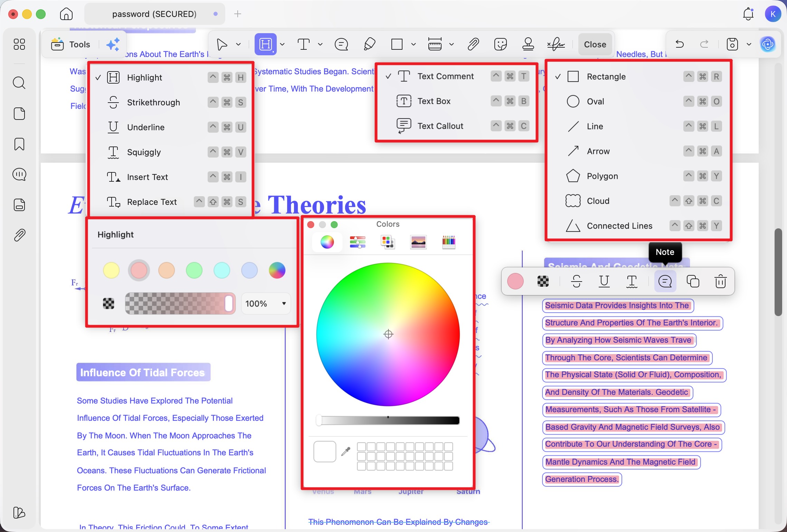Click the highlight opacity slider
Image resolution: width=787 pixels, height=532 pixels.
[x=180, y=304]
